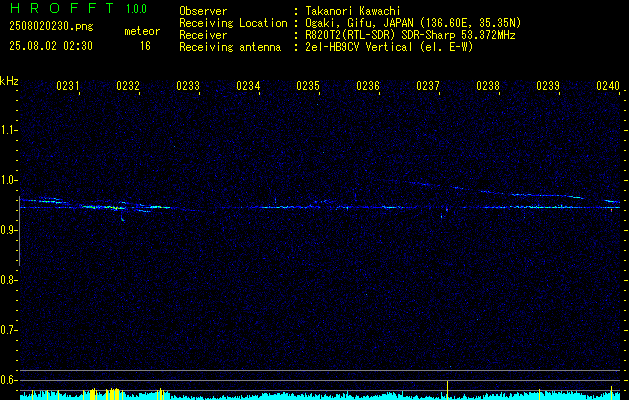Click the 0231 time marker
The image size is (629, 400).
67,86
